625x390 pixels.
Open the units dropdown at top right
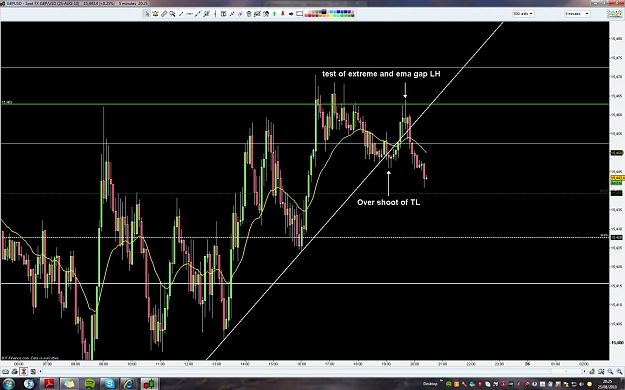(x=523, y=14)
